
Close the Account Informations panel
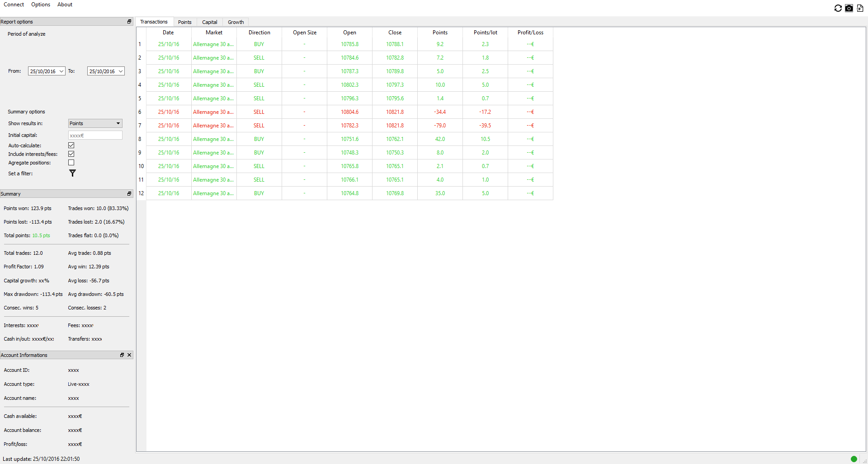click(x=129, y=355)
